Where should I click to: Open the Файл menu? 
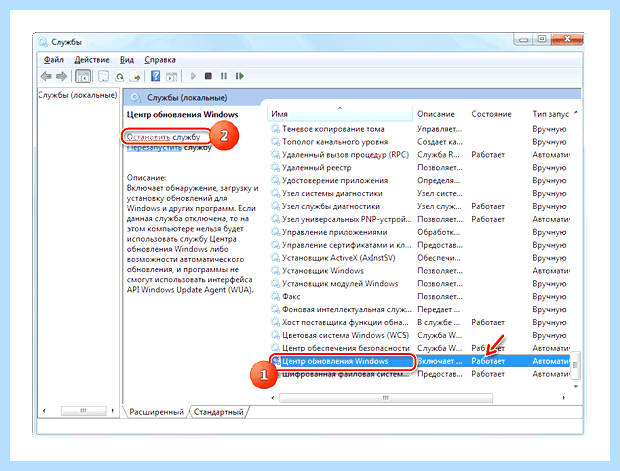(x=54, y=60)
